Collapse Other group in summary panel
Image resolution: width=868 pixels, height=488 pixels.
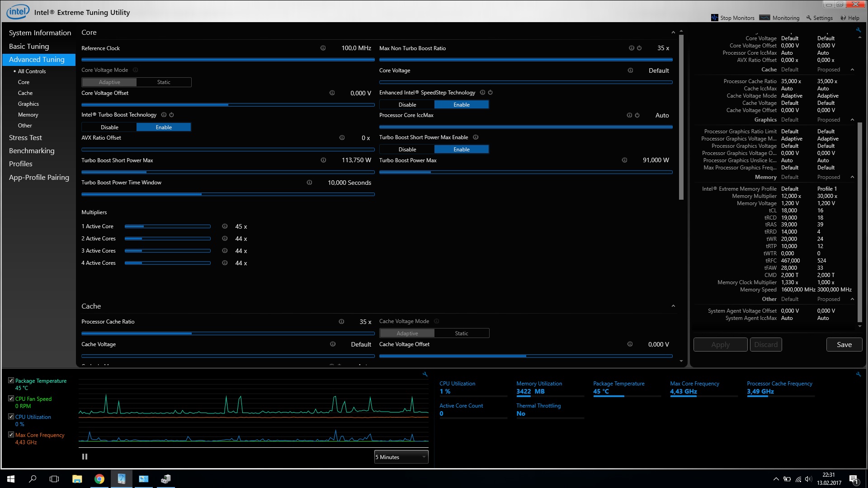(x=852, y=299)
